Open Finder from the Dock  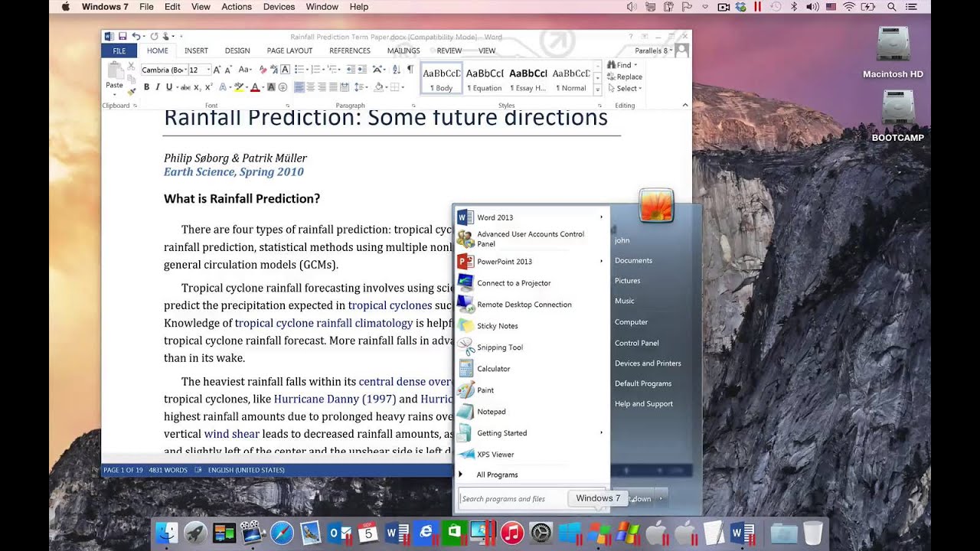coord(166,533)
